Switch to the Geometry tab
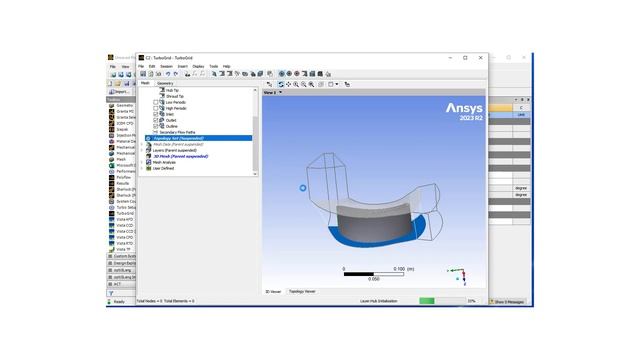640x360 pixels. [165, 83]
